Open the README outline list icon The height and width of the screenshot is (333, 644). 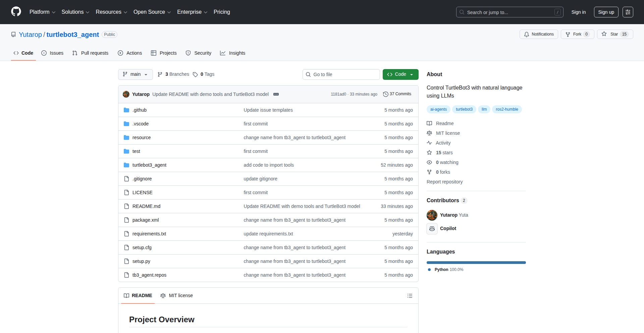(410, 296)
